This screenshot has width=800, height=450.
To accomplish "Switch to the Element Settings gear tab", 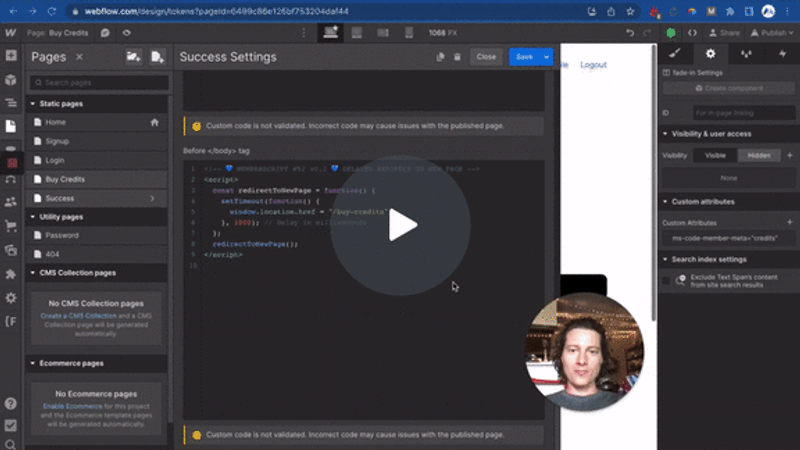I will [x=710, y=53].
